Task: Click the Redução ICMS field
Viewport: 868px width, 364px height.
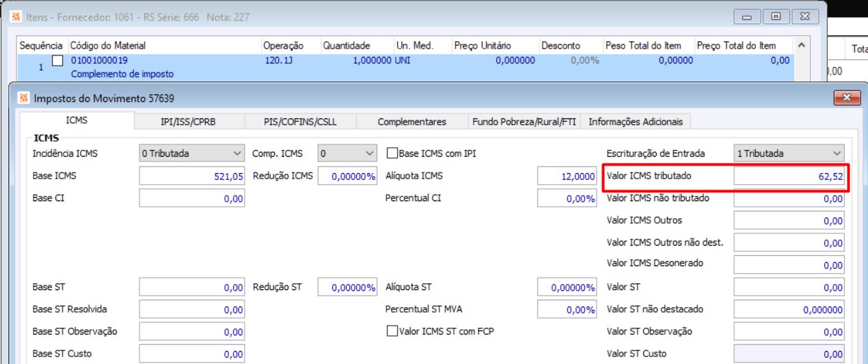Action: coord(347,176)
